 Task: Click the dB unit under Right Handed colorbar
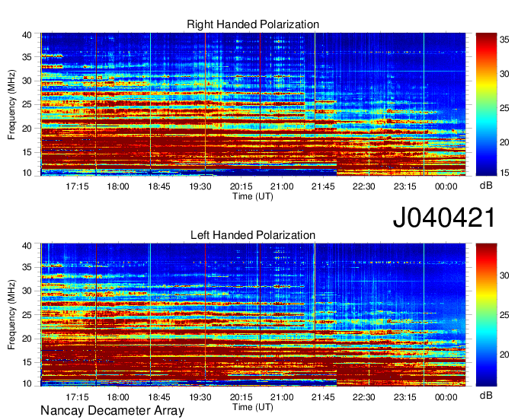pyautogui.click(x=486, y=186)
